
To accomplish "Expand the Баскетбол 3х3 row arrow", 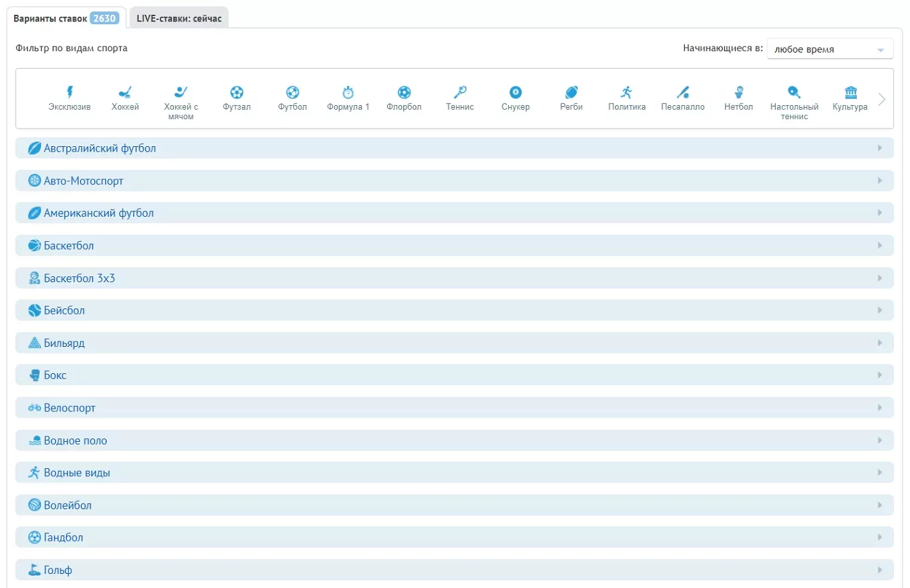I will click(x=880, y=278).
